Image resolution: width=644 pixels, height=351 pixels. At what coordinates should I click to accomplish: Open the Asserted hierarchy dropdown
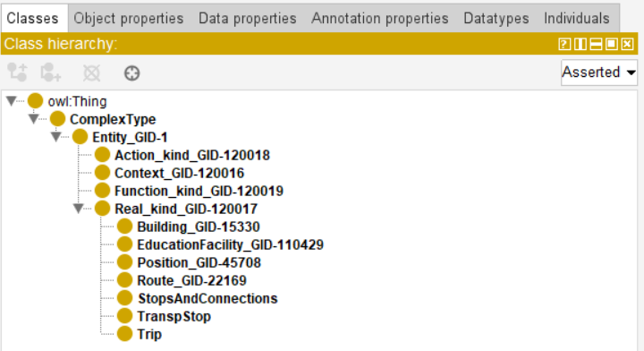pos(598,73)
